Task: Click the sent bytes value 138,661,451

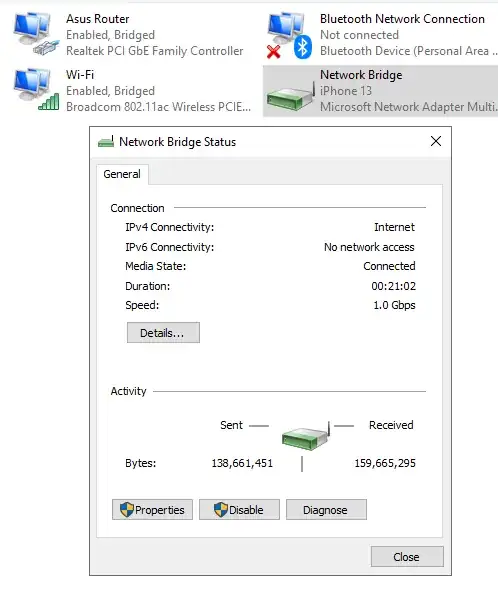Action: click(242, 463)
